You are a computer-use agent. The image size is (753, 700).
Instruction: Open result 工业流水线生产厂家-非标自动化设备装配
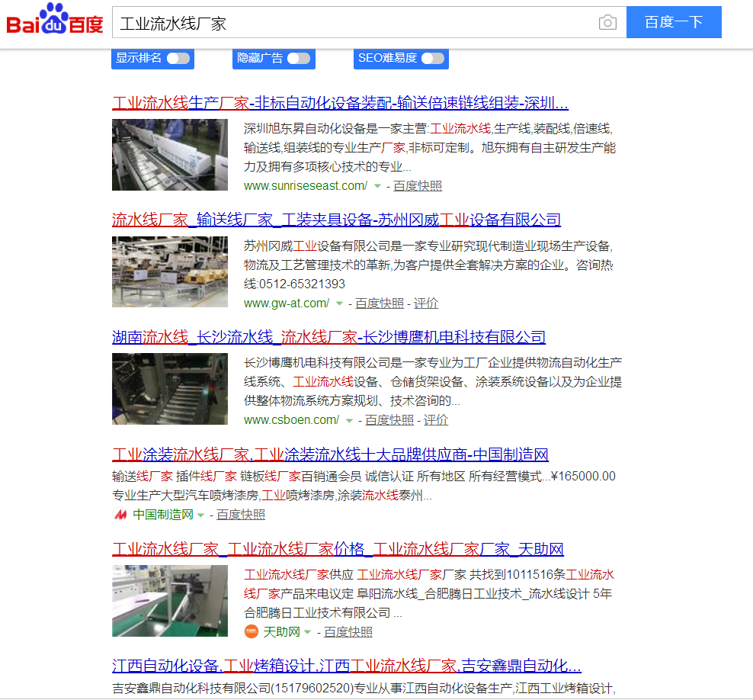pyautogui.click(x=340, y=103)
